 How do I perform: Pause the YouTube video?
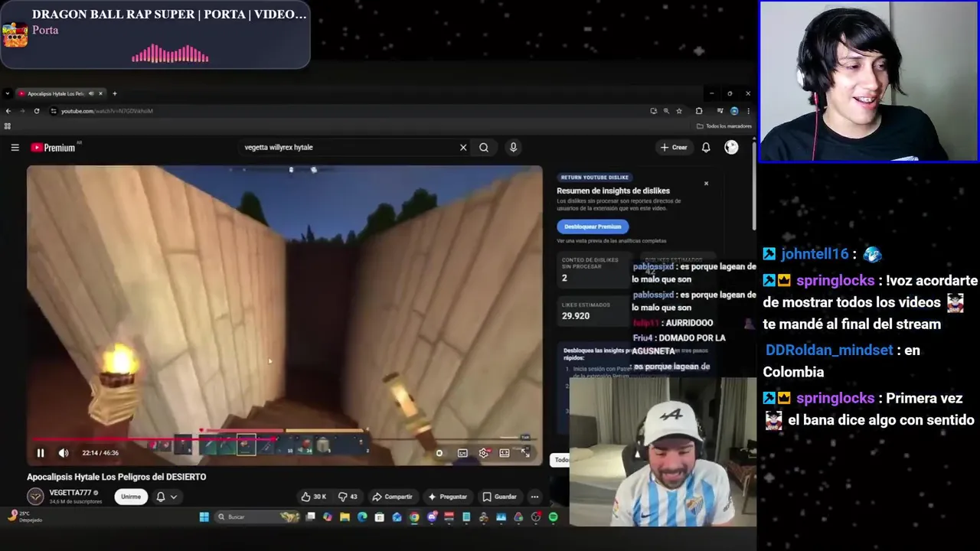click(x=41, y=453)
